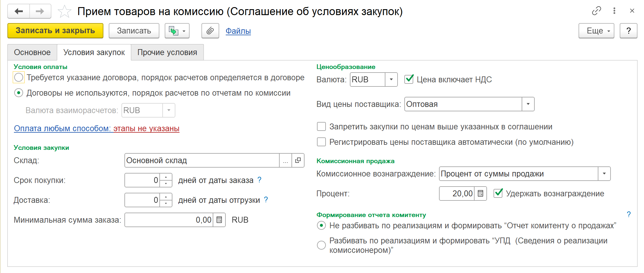The width and height of the screenshot is (644, 273).
Task: Click the Записать и закрыть button
Action: pyautogui.click(x=55, y=31)
